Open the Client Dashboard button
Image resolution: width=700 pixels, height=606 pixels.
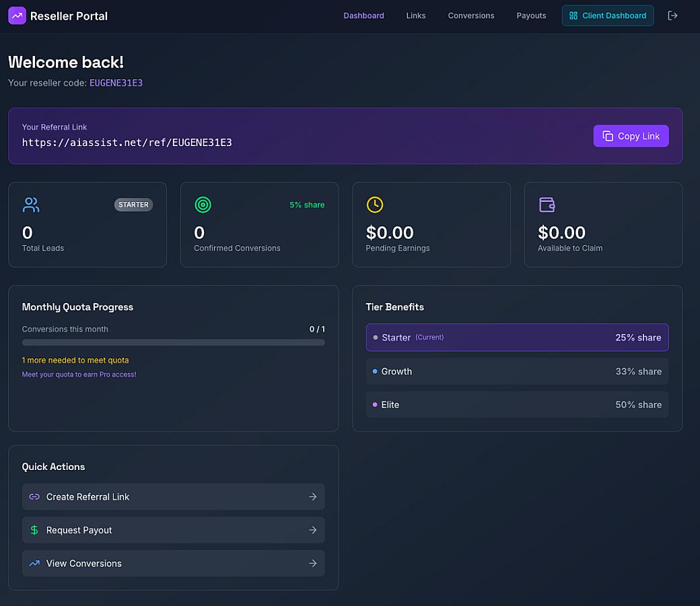pyautogui.click(x=608, y=15)
